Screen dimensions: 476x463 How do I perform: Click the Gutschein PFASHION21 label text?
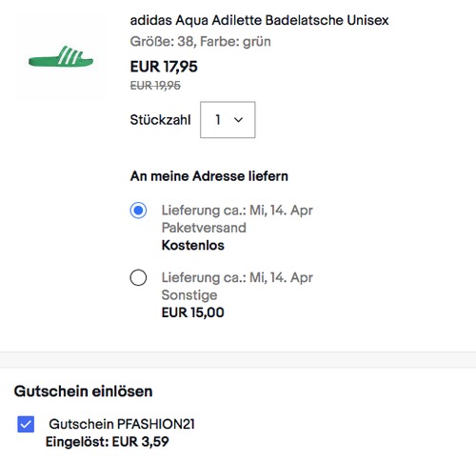coord(122,424)
